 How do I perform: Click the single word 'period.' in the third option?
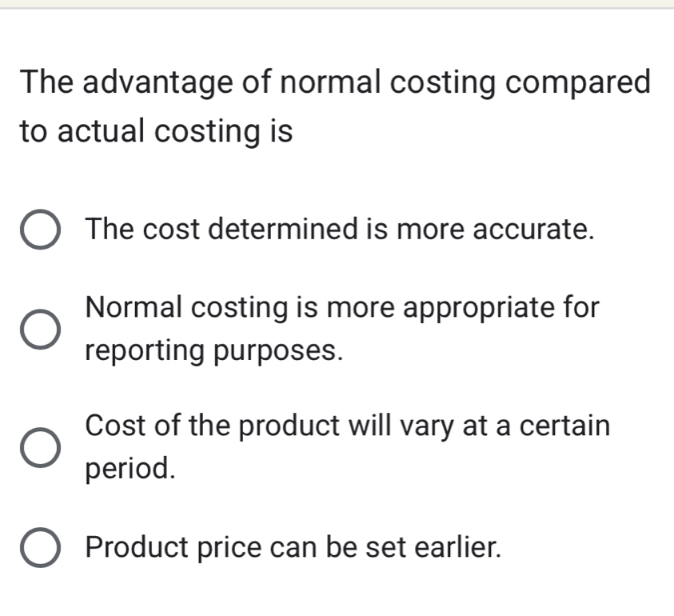click(x=130, y=467)
